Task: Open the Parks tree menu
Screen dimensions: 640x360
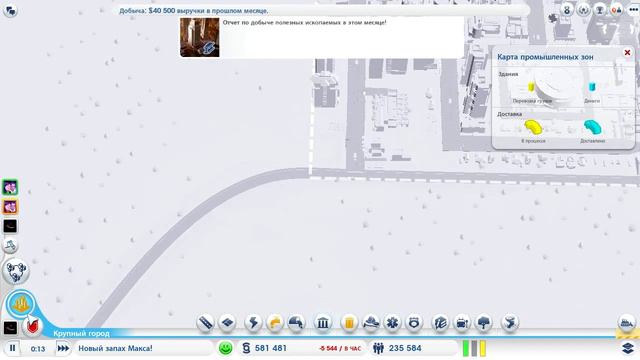Action: pyautogui.click(x=484, y=323)
